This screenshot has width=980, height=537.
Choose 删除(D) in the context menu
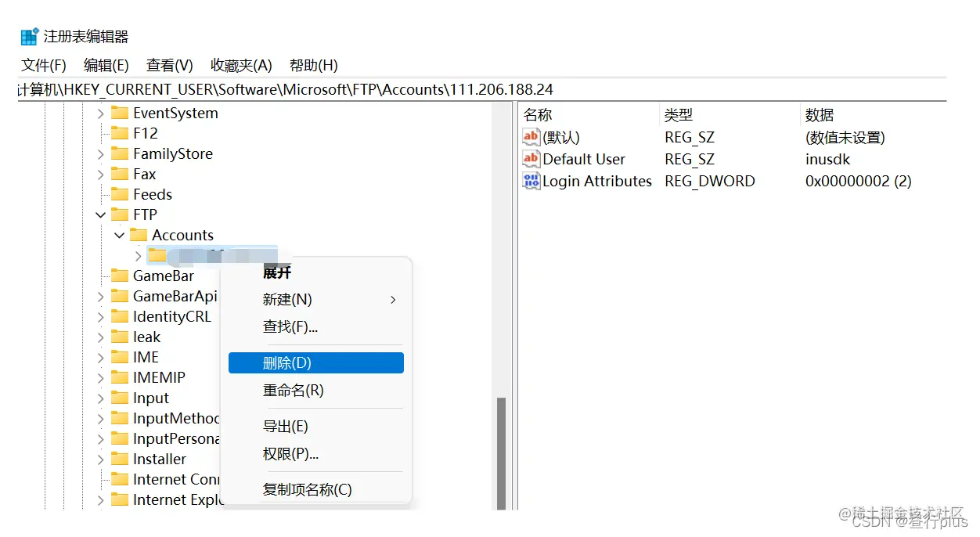click(x=316, y=363)
